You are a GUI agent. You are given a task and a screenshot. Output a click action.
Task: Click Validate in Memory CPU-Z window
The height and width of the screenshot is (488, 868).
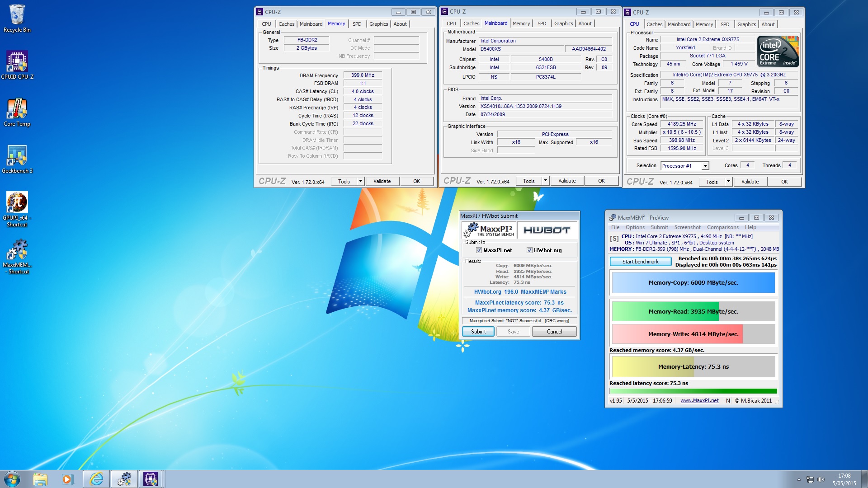click(x=382, y=181)
